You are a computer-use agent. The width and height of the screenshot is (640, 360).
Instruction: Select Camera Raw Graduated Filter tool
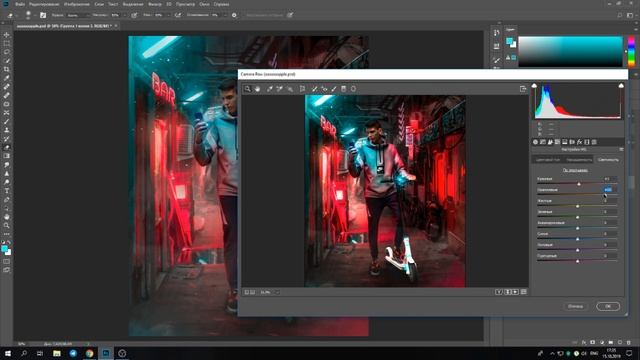click(x=344, y=89)
